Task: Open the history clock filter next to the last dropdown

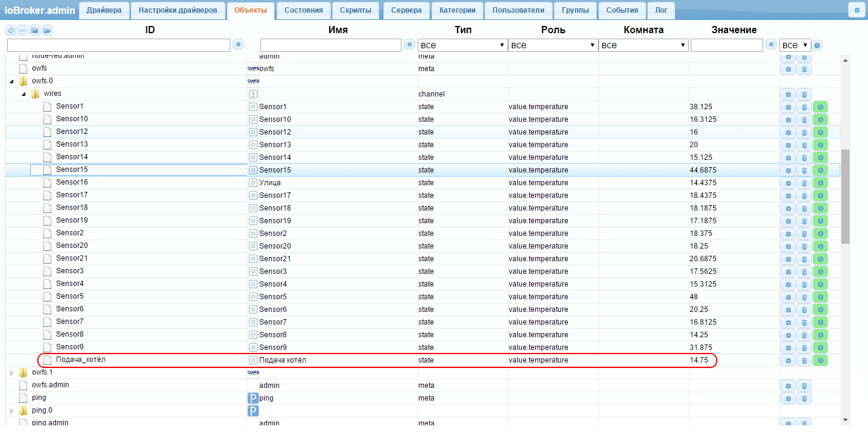Action: [817, 45]
